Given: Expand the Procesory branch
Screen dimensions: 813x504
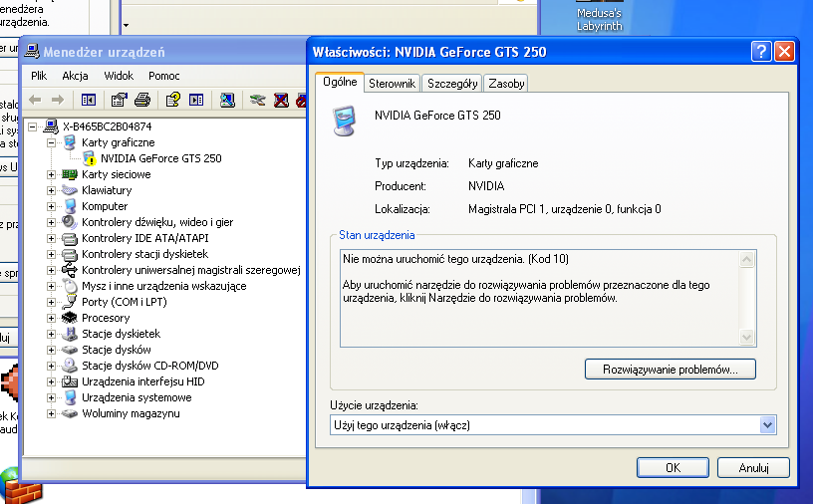Looking at the screenshot, I should coord(51,318).
